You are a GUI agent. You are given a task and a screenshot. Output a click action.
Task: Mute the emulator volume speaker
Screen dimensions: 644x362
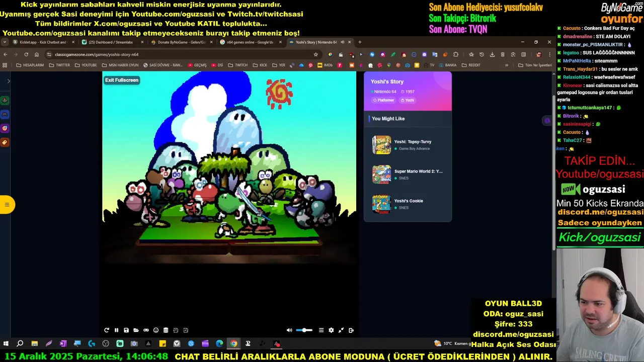pyautogui.click(x=289, y=330)
